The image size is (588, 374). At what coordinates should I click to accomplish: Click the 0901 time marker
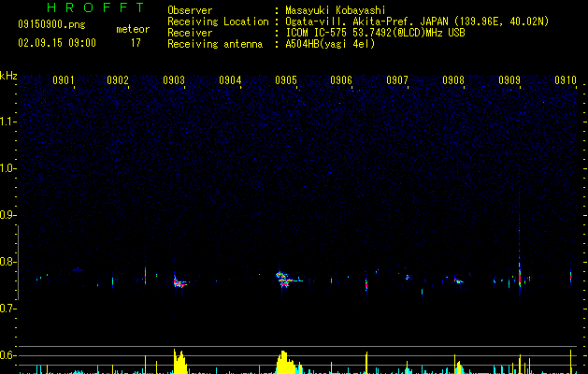64,80
